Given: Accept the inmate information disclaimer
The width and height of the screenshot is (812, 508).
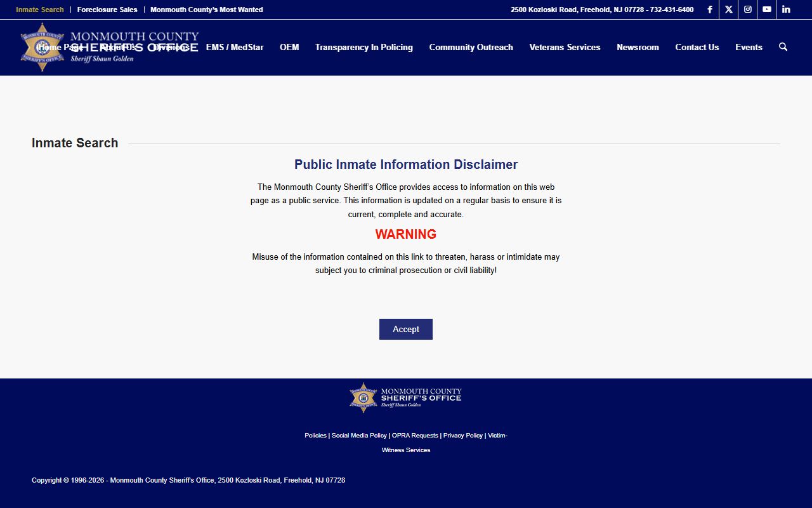Looking at the screenshot, I should point(406,329).
